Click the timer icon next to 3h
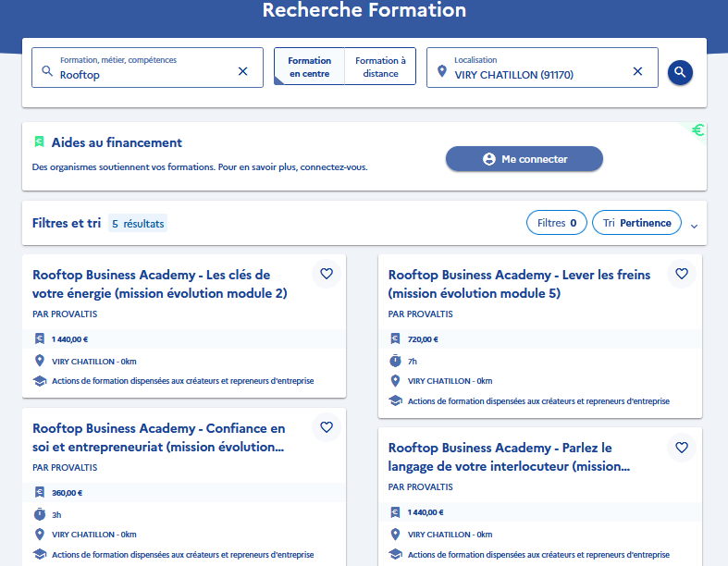Screen dimensions: 728x566 40,514
